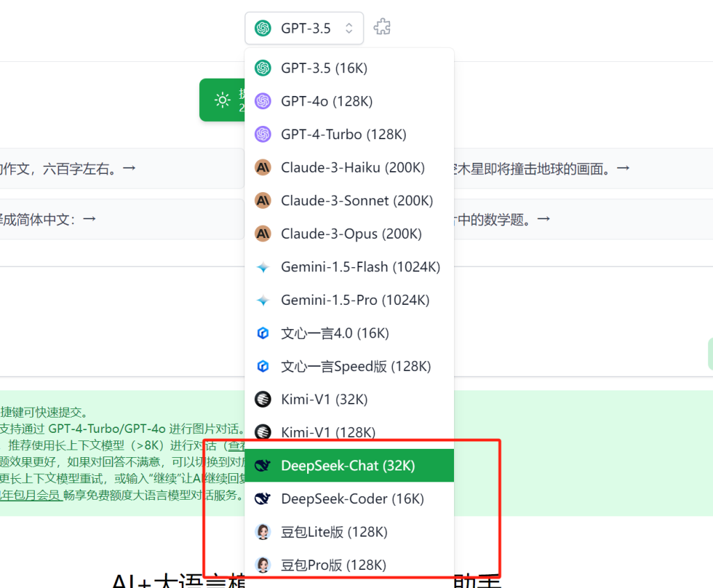Viewport: 713px width, 588px height.
Task: Click the Wenxin icon beside 文心一言Speed版
Action: [263, 366]
